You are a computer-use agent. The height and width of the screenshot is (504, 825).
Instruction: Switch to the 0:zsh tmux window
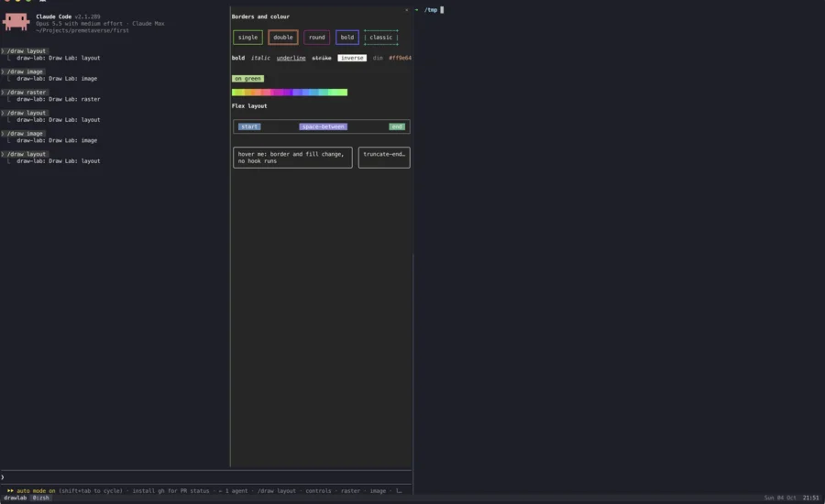(x=40, y=498)
